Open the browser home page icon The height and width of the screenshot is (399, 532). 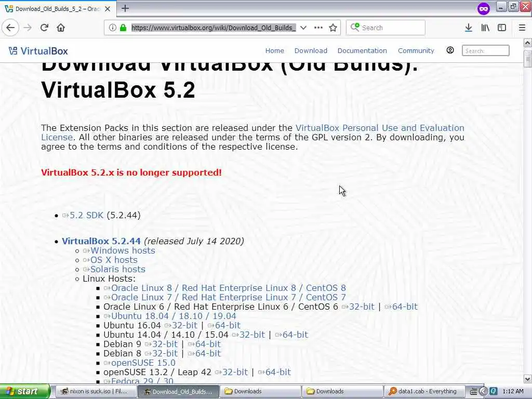coord(61,28)
